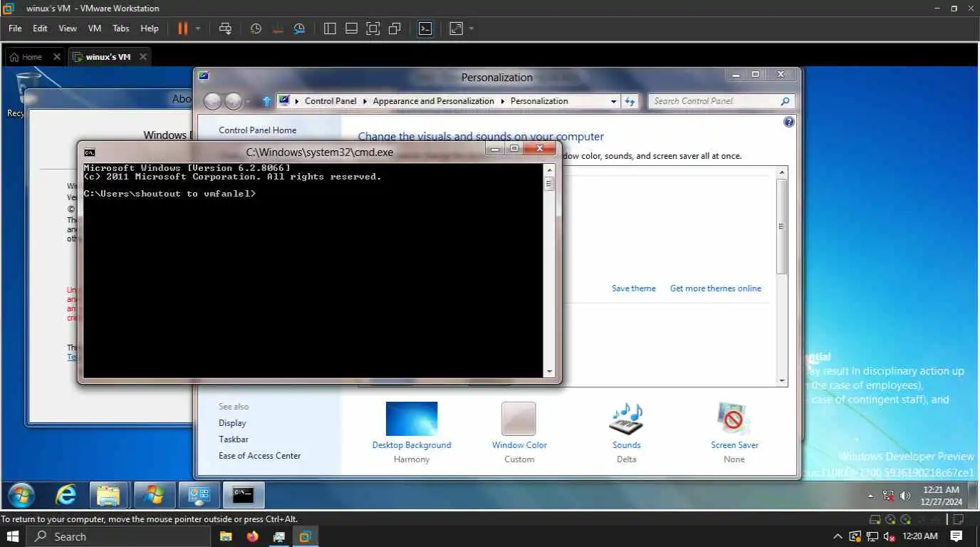Image resolution: width=980 pixels, height=547 pixels.
Task: Open Sounds settings
Action: point(626,432)
